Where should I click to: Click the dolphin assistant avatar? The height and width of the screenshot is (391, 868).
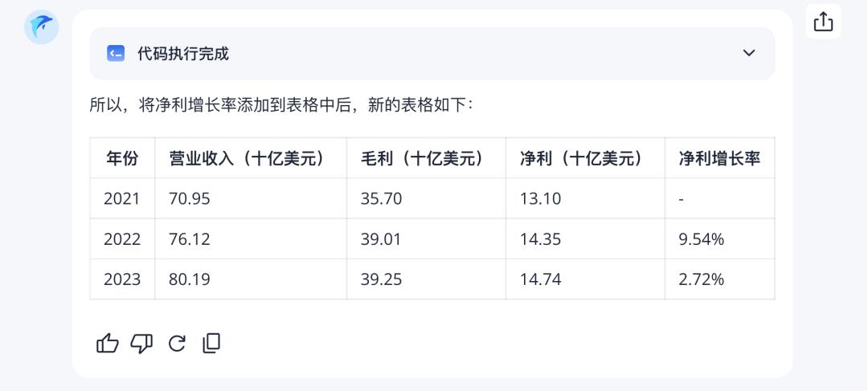tap(41, 27)
